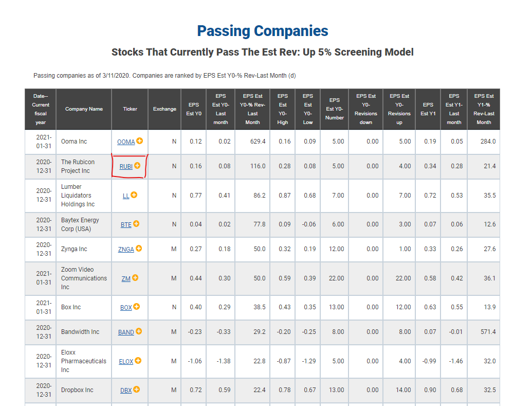Follow the ZNGA ticker link

coord(126,250)
